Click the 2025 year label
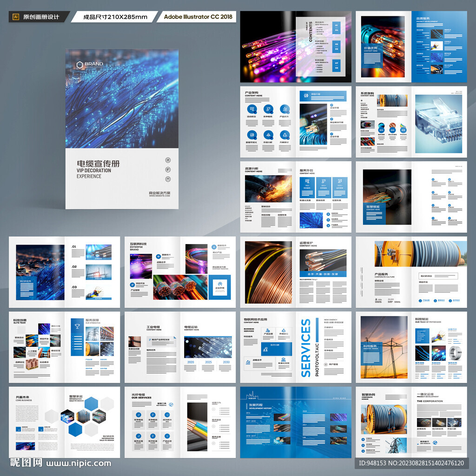Screen dimensions: 476x476 pyautogui.click(x=208, y=362)
